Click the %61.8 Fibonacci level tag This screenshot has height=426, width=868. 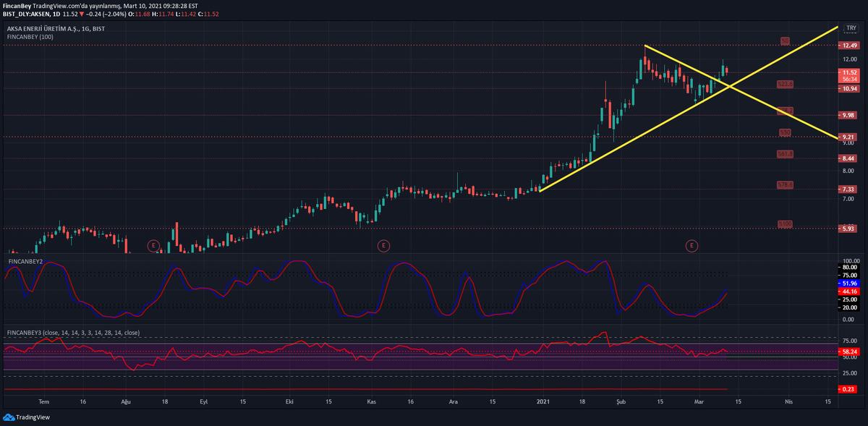pyautogui.click(x=785, y=153)
